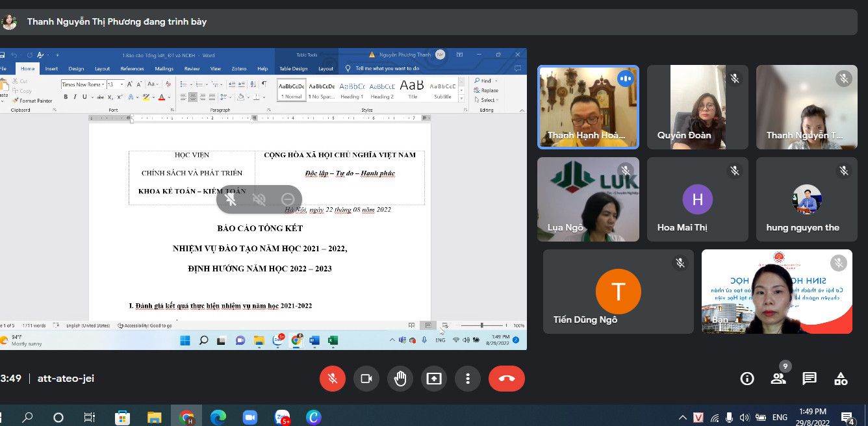The height and width of the screenshot is (426, 868).
Task: Open the Activities panel
Action: (841, 379)
